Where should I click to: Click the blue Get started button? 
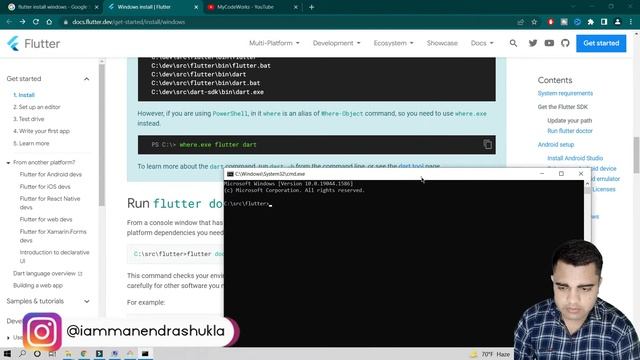click(601, 43)
